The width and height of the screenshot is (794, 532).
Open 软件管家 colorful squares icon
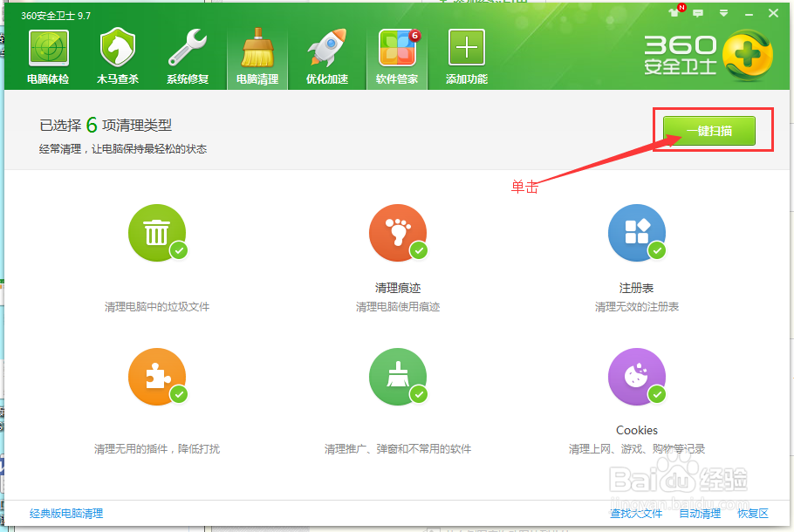pyautogui.click(x=398, y=48)
